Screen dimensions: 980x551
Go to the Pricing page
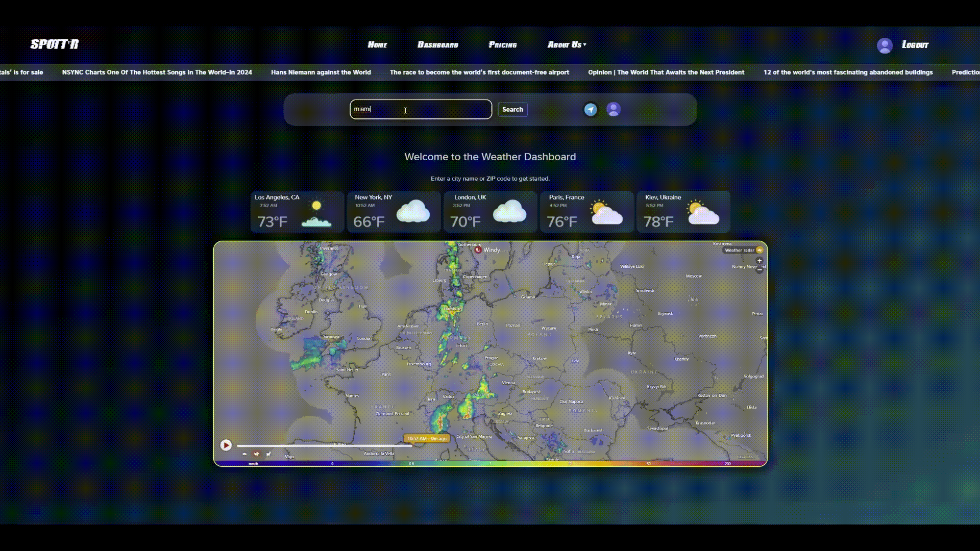502,45
